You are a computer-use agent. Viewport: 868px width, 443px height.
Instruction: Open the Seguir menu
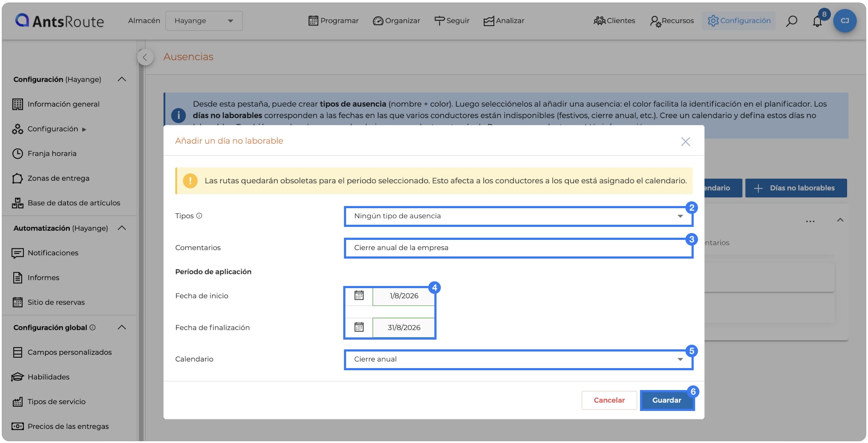(x=452, y=21)
